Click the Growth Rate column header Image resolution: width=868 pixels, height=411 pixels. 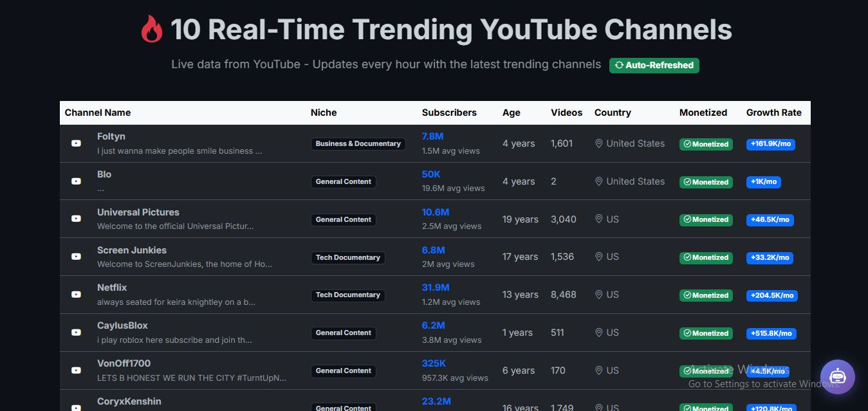pos(773,113)
